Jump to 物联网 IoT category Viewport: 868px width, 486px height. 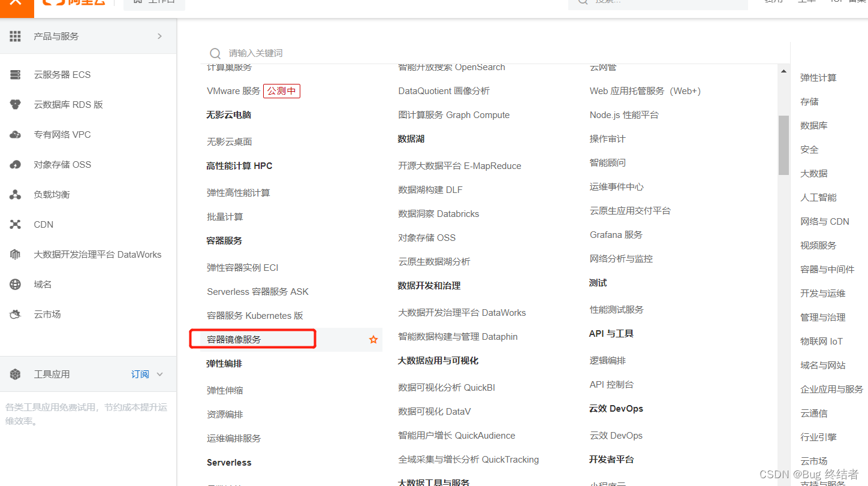click(821, 342)
